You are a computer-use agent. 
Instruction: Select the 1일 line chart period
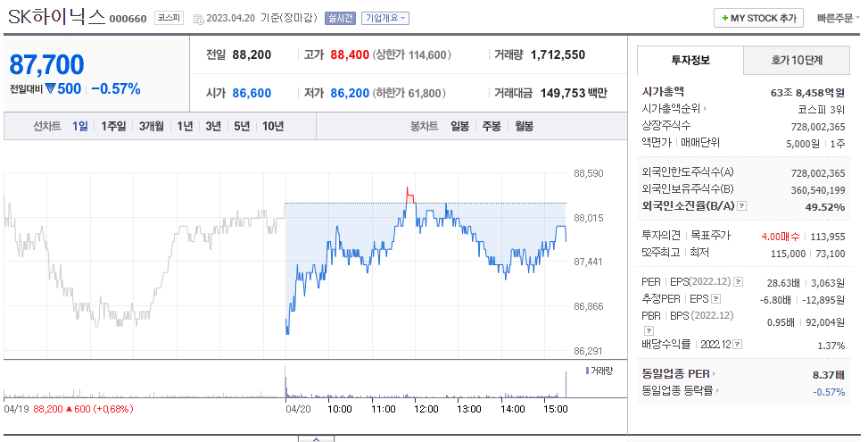click(79, 126)
